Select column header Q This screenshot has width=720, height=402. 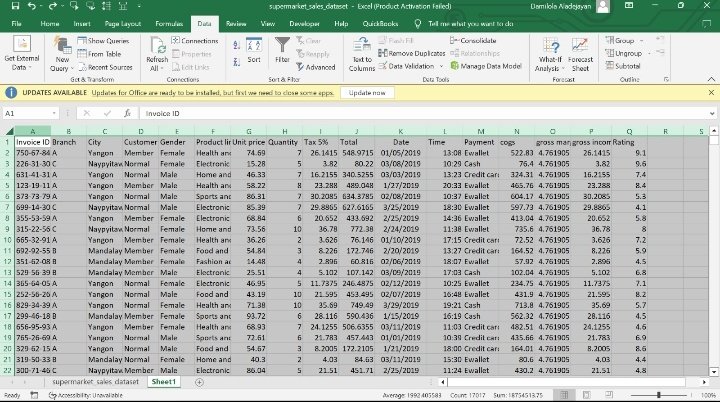tap(629, 131)
